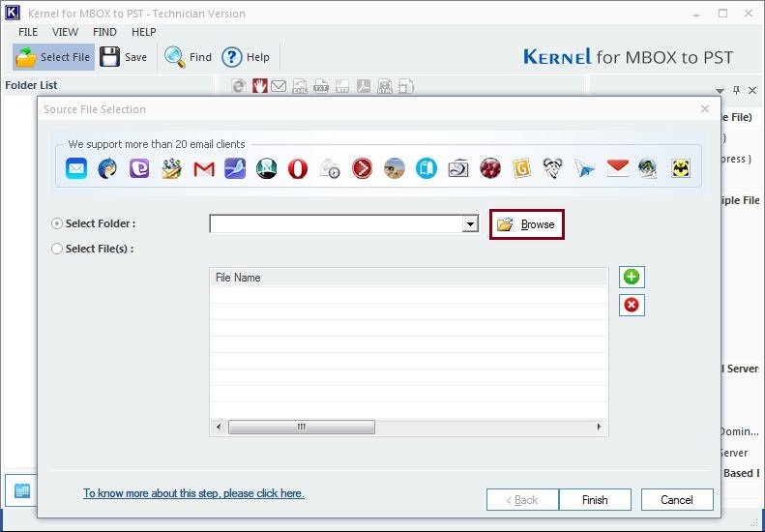This screenshot has width=765, height=532.
Task: Click the red X remove file button
Action: point(632,305)
